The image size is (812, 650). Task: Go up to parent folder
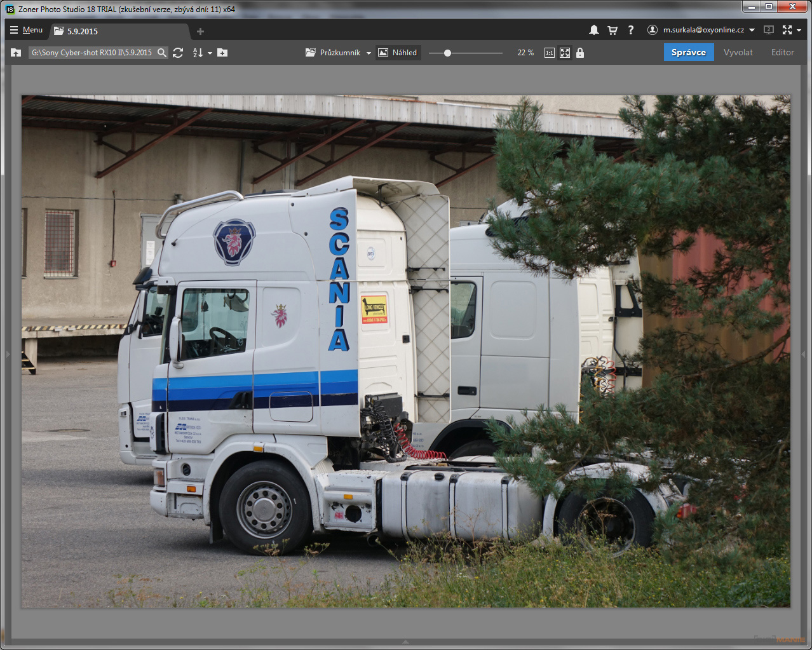tap(16, 53)
